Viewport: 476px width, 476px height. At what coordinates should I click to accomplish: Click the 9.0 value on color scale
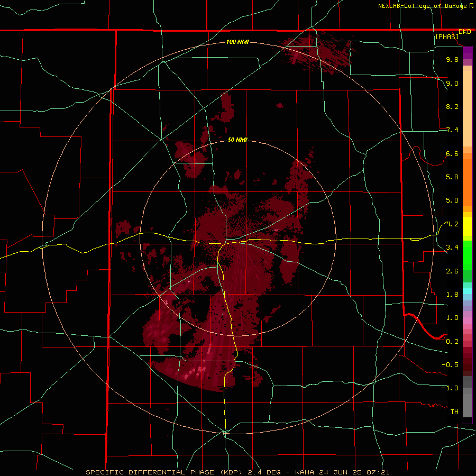[452, 83]
